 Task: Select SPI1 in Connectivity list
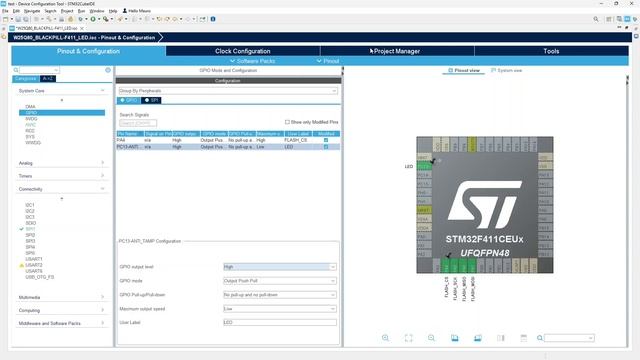coord(30,229)
